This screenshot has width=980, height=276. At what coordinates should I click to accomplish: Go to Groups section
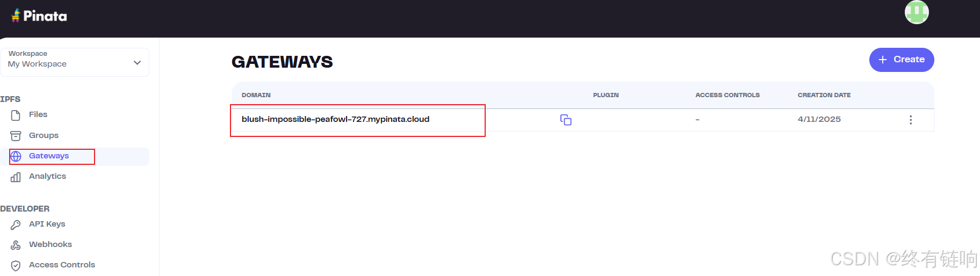pos(44,135)
